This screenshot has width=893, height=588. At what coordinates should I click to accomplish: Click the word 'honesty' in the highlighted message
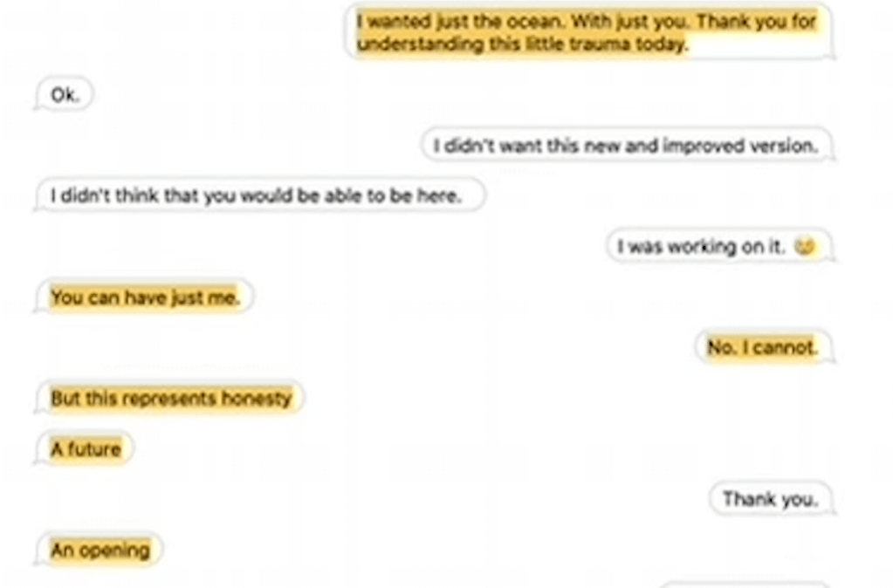(x=257, y=398)
